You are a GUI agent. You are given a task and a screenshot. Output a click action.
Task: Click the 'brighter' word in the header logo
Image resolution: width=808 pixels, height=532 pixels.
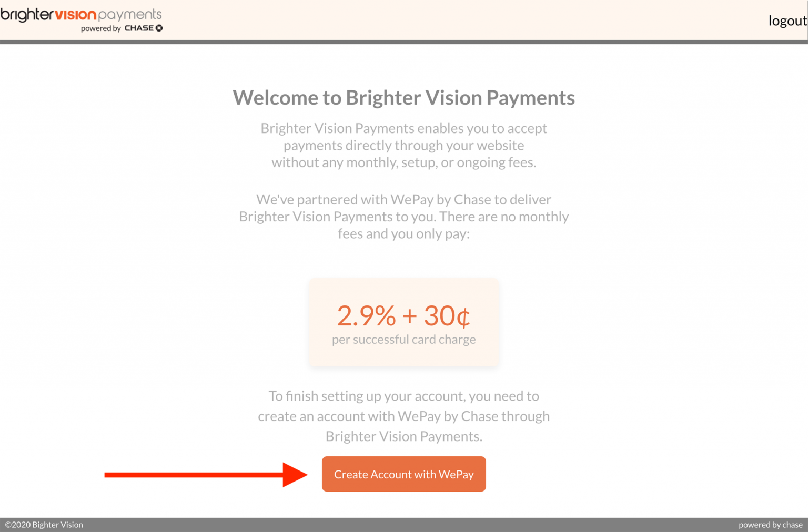coord(27,15)
